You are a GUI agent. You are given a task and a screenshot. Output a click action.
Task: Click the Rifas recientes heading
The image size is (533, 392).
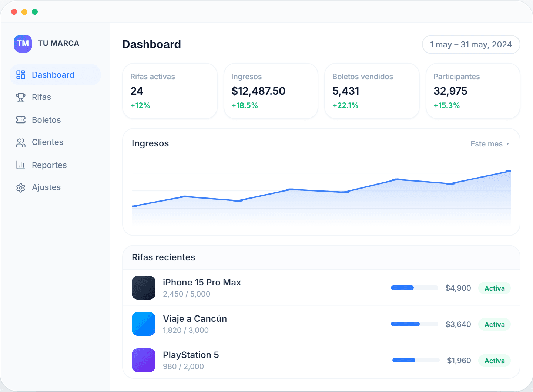click(x=164, y=257)
